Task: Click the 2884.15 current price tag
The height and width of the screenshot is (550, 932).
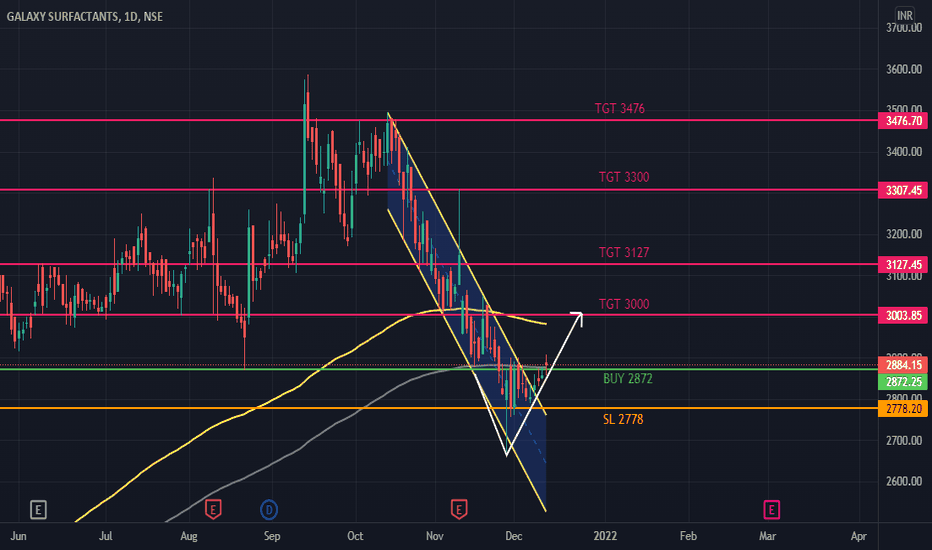Action: pyautogui.click(x=903, y=365)
